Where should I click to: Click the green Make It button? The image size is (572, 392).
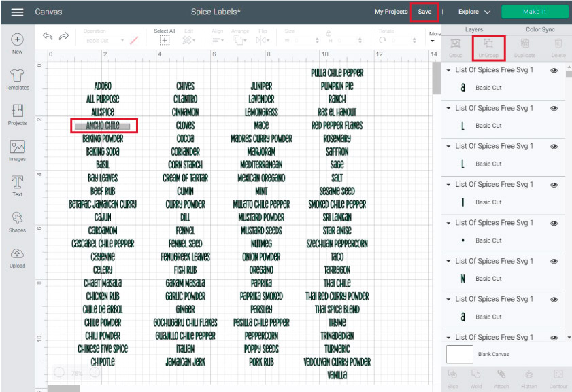pos(535,12)
